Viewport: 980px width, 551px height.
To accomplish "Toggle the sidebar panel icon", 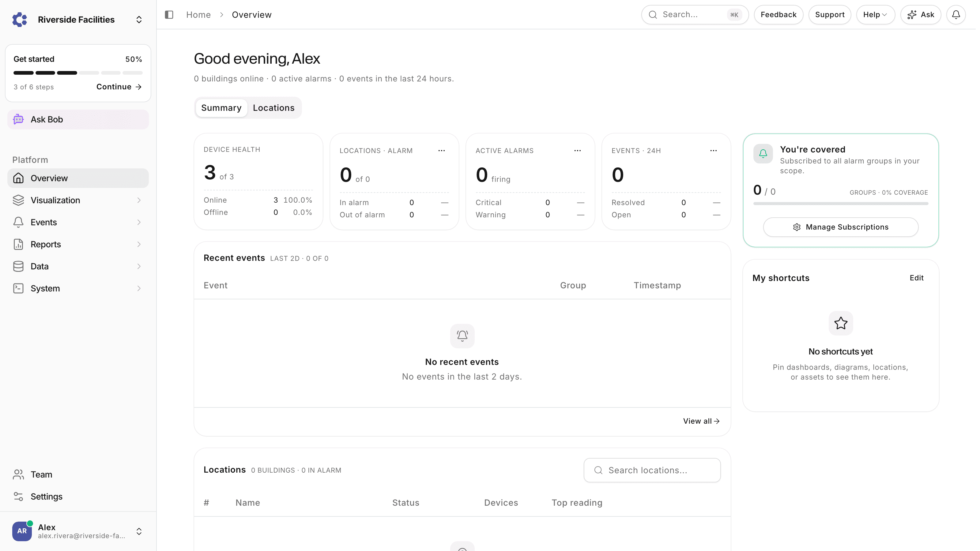I will click(x=169, y=14).
